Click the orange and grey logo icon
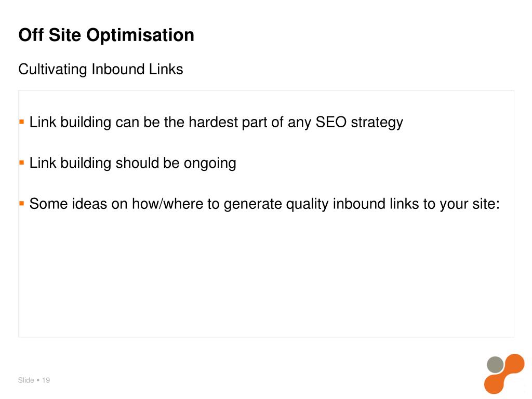The image size is (532, 399). pos(504,374)
